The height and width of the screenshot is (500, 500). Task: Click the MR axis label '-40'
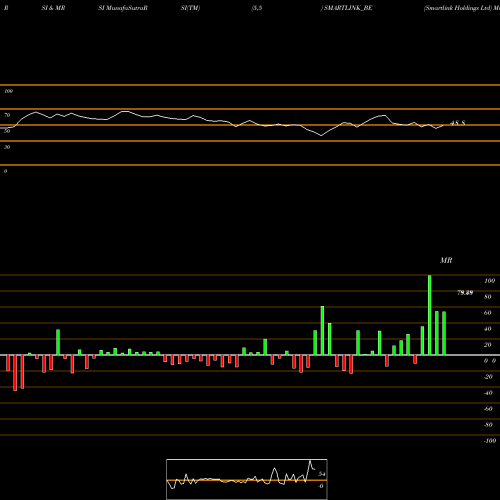488,393
